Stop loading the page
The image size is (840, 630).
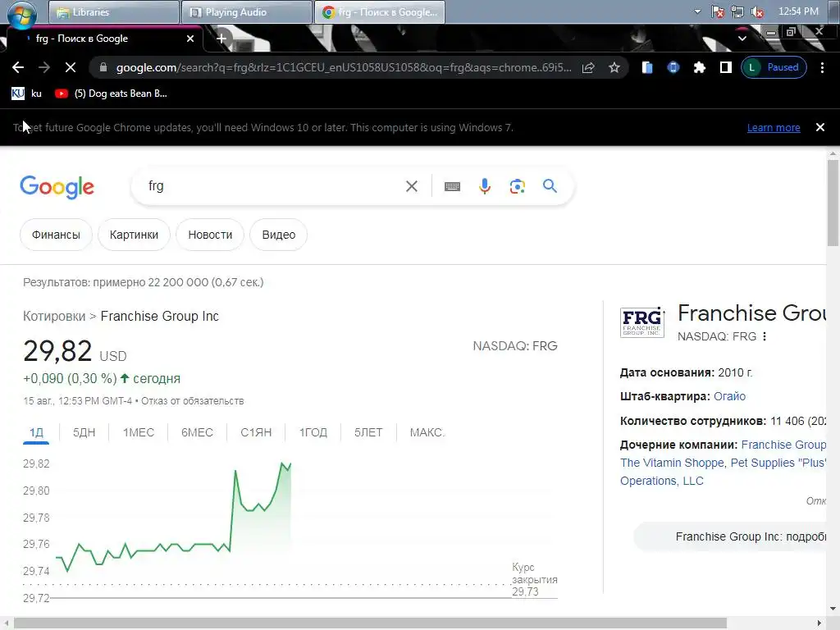tap(71, 67)
